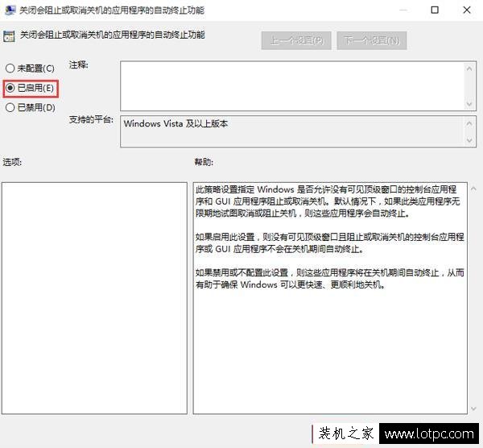Click the down arrow of the help text scrollbar
This screenshot has width=483, height=448.
(474, 409)
